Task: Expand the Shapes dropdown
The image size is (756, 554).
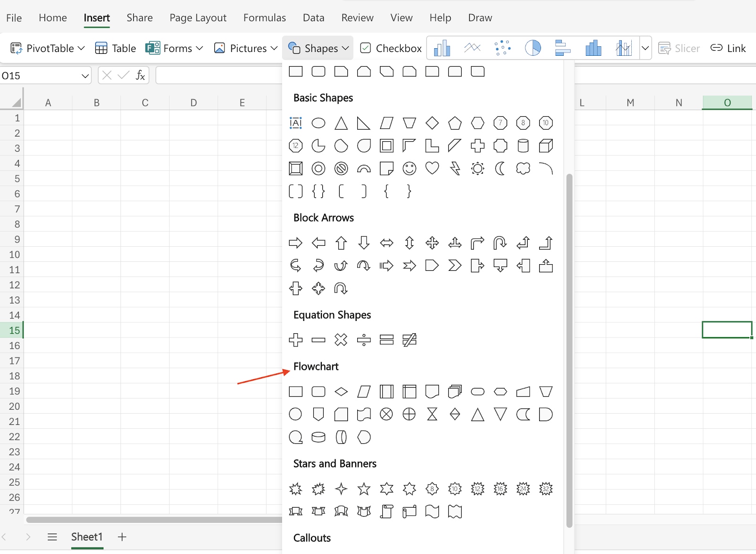Action: (318, 48)
